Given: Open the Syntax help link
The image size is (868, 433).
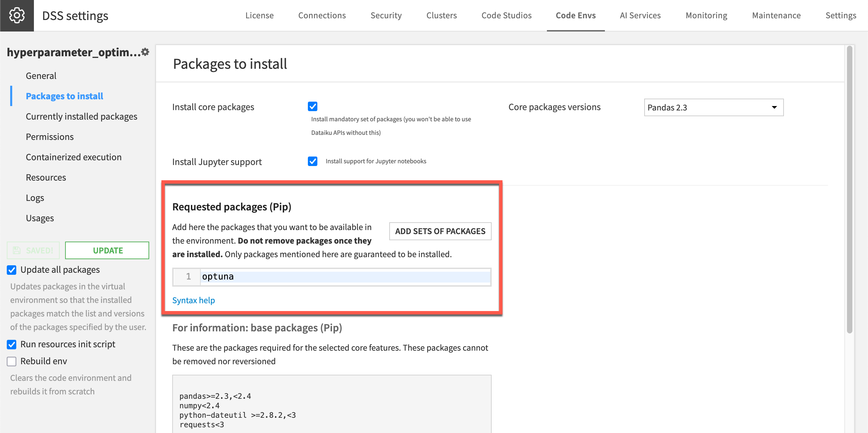Looking at the screenshot, I should click(x=193, y=300).
